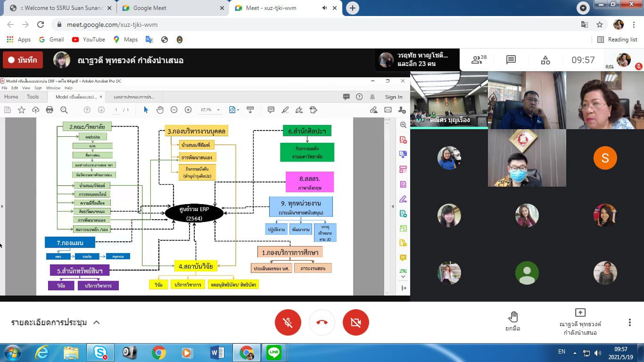Turn on the camera in Meet
This screenshot has height=362, width=644.
tap(356, 322)
